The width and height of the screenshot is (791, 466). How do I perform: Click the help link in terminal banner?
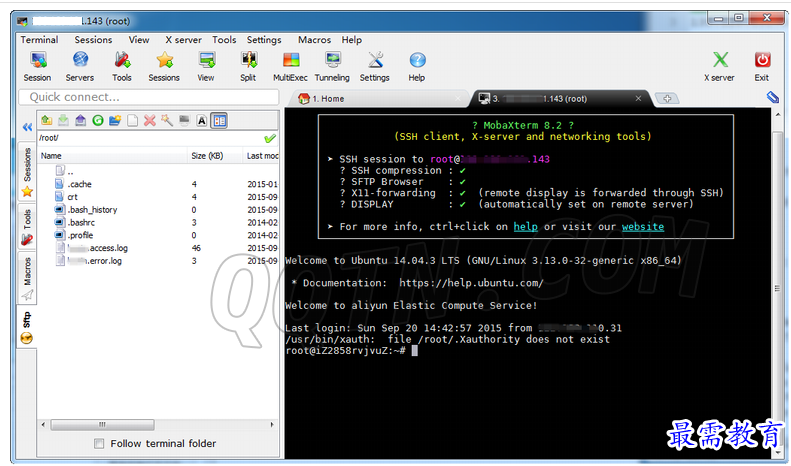click(525, 227)
